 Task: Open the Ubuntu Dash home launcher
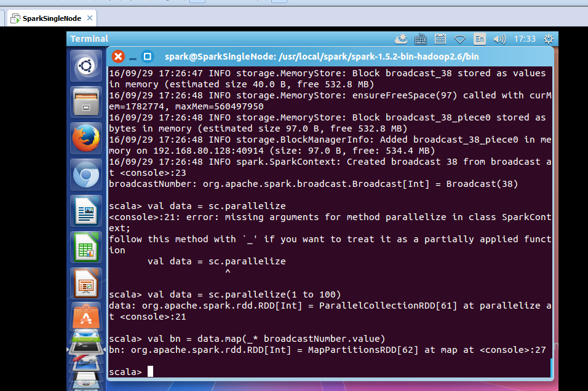[x=86, y=66]
